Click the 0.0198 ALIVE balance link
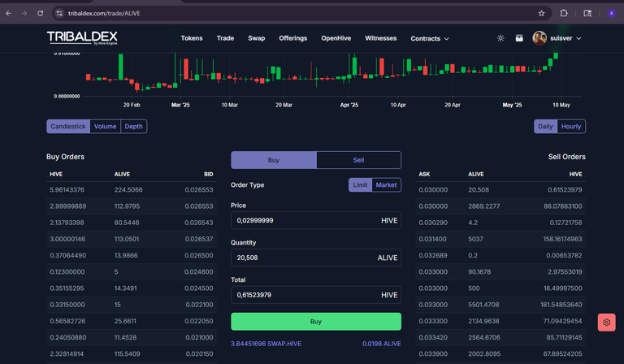Image resolution: width=624 pixels, height=364 pixels. (381, 344)
